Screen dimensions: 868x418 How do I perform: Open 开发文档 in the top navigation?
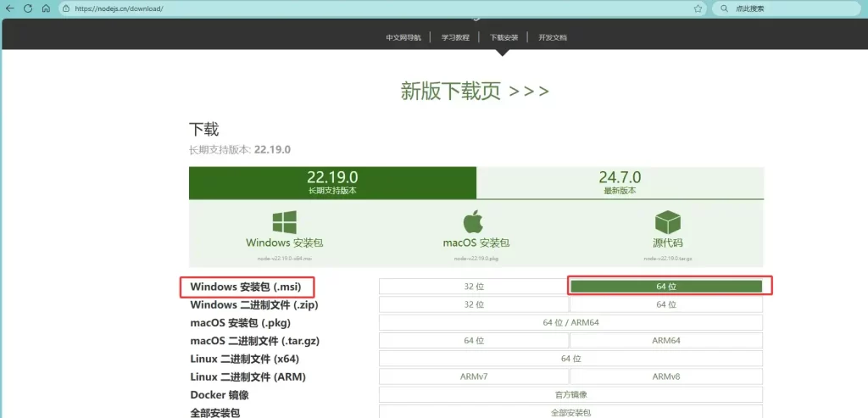[x=553, y=37]
